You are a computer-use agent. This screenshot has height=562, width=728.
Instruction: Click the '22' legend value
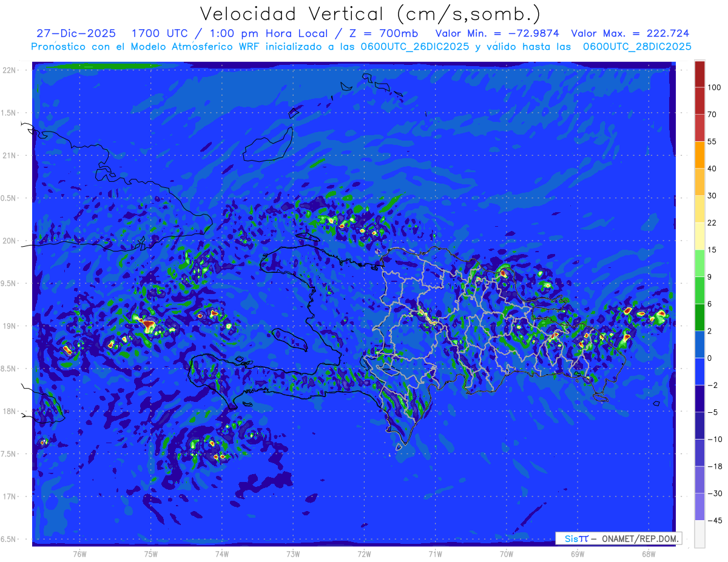tap(712, 222)
